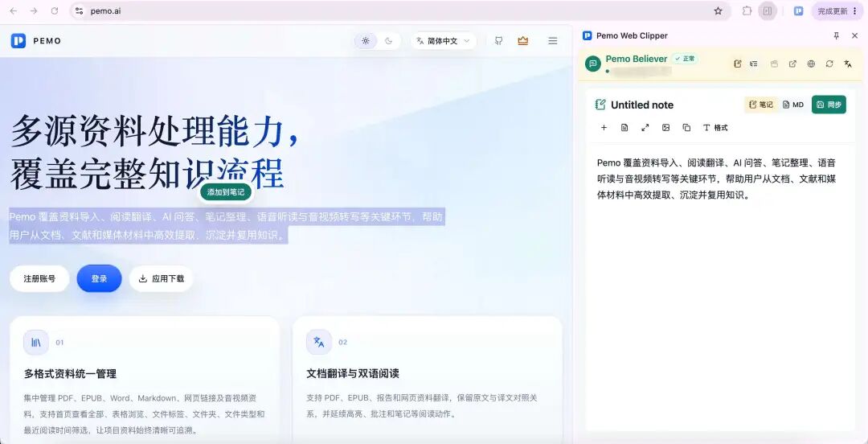
Task: Click the Pemo Believer avatar icon
Action: [593, 64]
